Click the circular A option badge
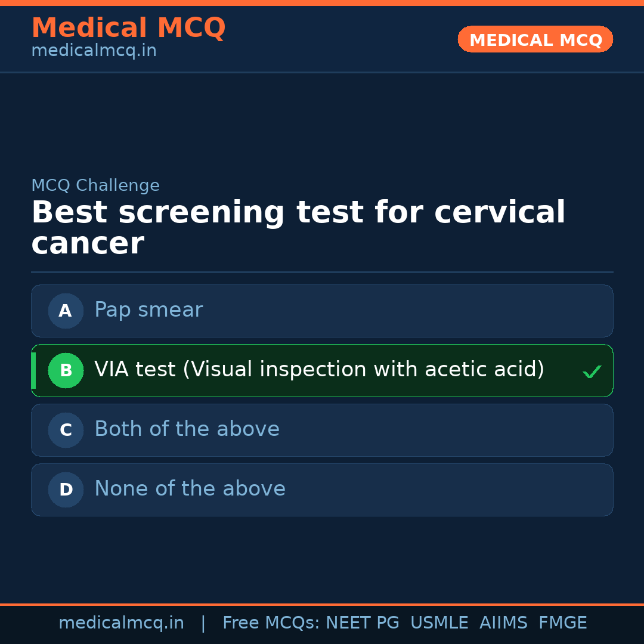Viewport: 644px width, 644px height. coord(66,311)
